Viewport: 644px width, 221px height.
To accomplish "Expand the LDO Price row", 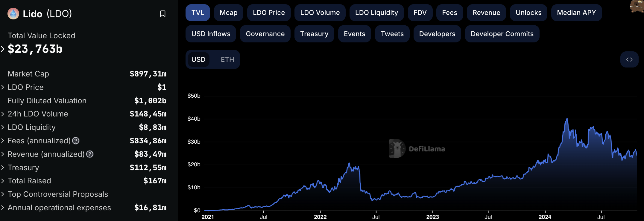I will pyautogui.click(x=3, y=87).
